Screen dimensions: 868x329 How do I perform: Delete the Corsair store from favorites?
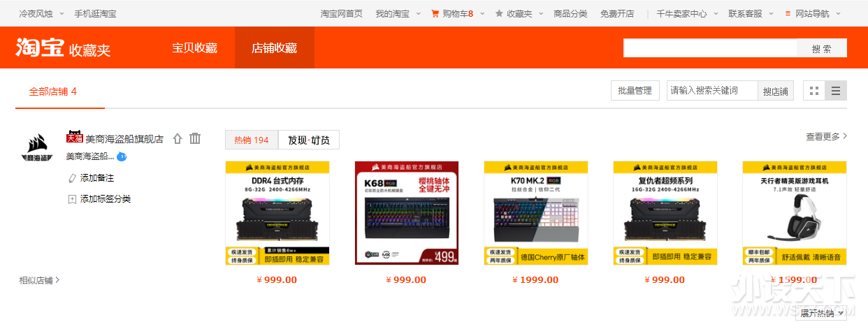tap(195, 138)
